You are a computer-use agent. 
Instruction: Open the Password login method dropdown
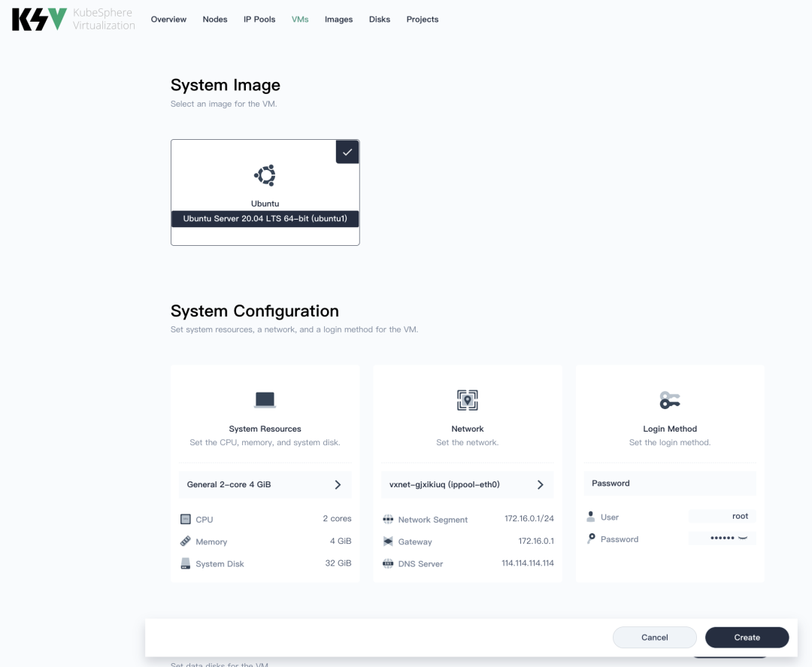click(670, 484)
